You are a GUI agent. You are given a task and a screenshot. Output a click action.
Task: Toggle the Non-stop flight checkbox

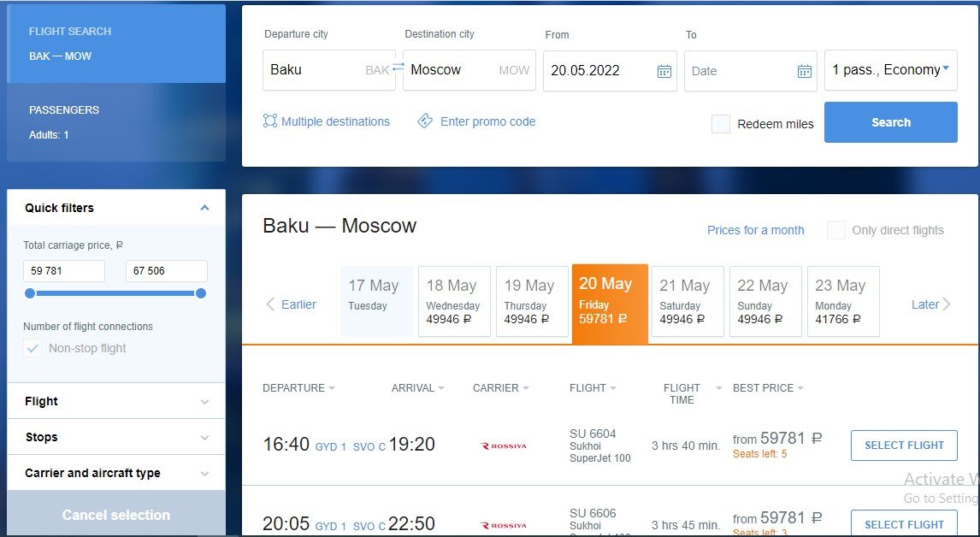pyautogui.click(x=32, y=348)
